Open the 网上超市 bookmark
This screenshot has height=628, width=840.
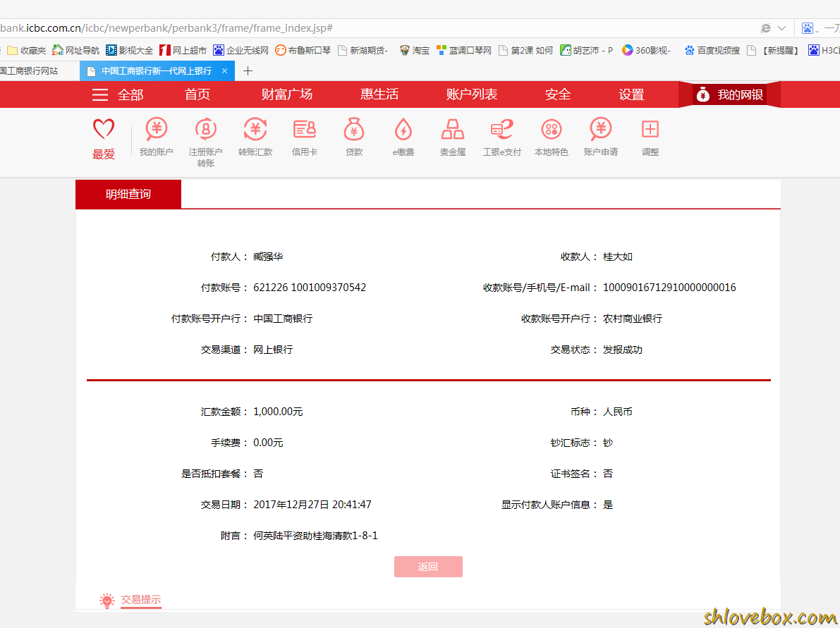(183, 50)
